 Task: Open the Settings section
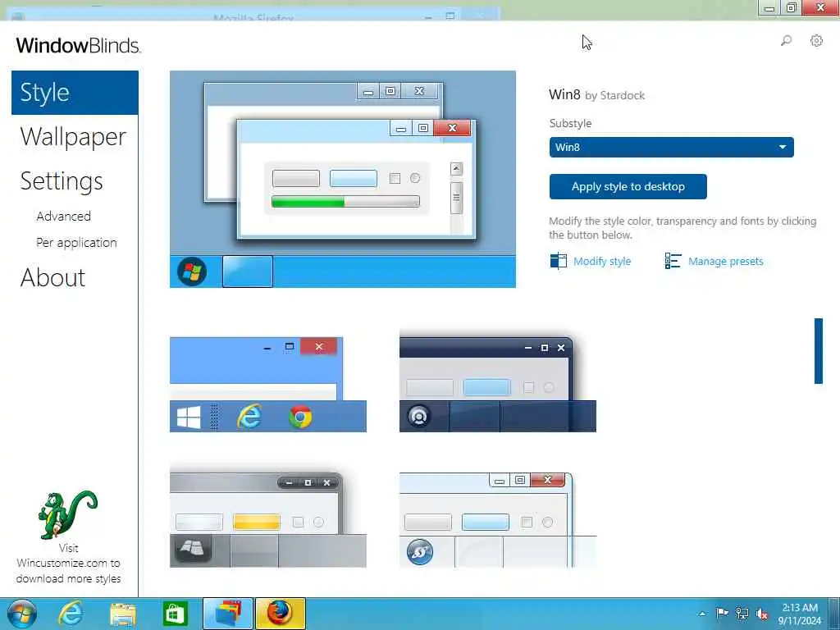point(62,181)
